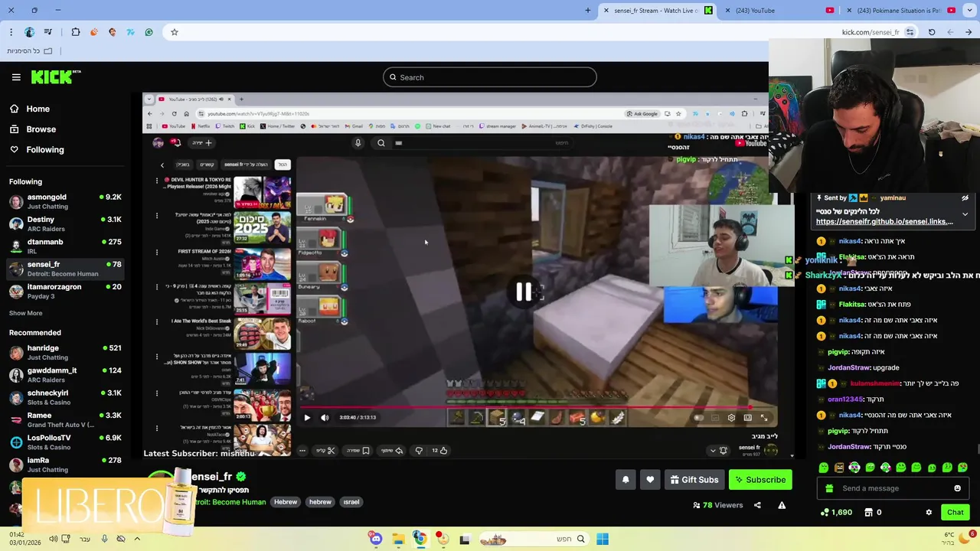Open Browse in Kick sidebar
The width and height of the screenshot is (980, 551).
tap(41, 129)
